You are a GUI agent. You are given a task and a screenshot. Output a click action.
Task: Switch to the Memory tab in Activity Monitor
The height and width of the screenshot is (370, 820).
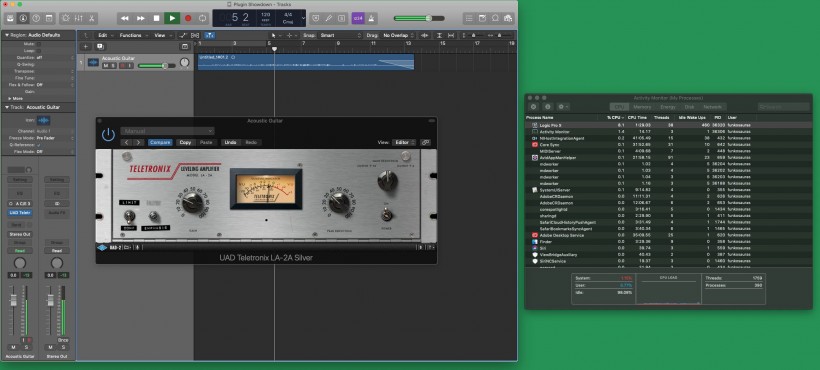tap(642, 107)
